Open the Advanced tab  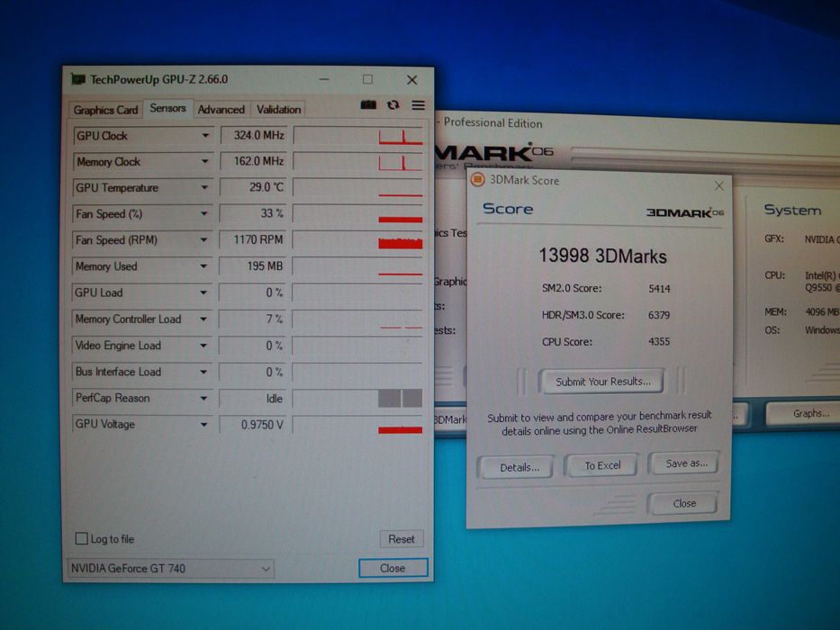tap(221, 109)
